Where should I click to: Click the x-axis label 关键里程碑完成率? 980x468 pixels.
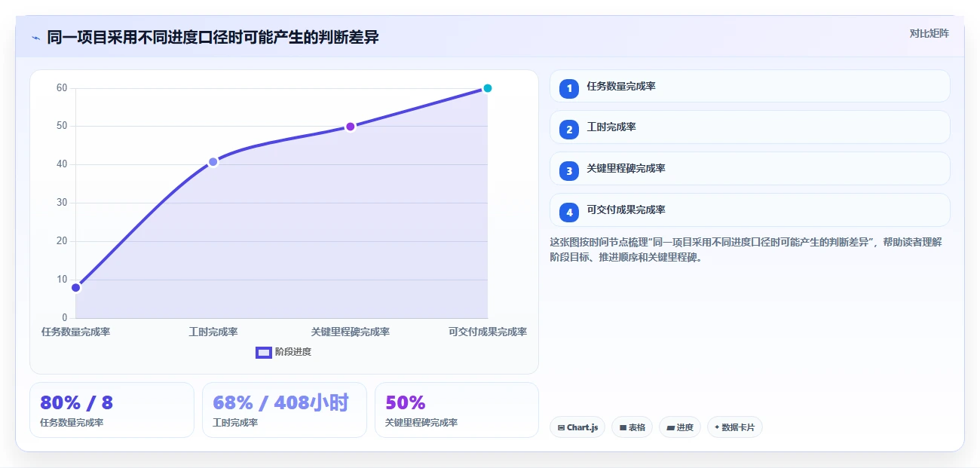point(351,332)
